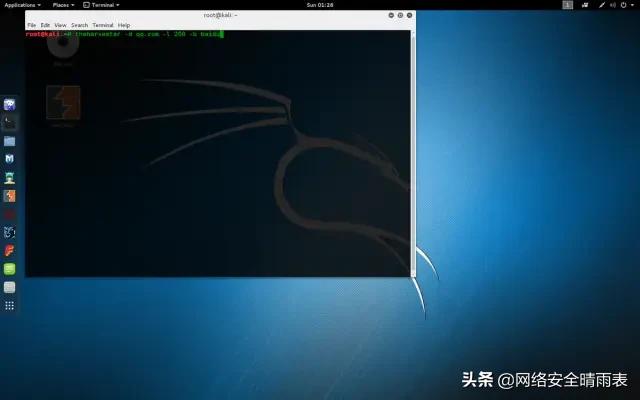
Task: Launch Burp Suite from the dock
Action: 9,196
